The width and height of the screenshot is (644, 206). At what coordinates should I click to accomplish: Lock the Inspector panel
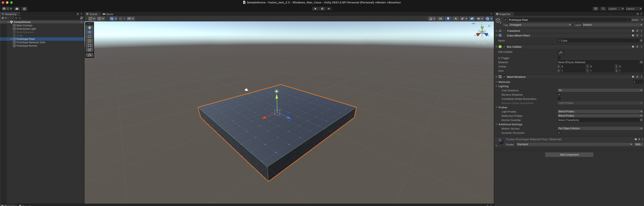click(x=638, y=14)
